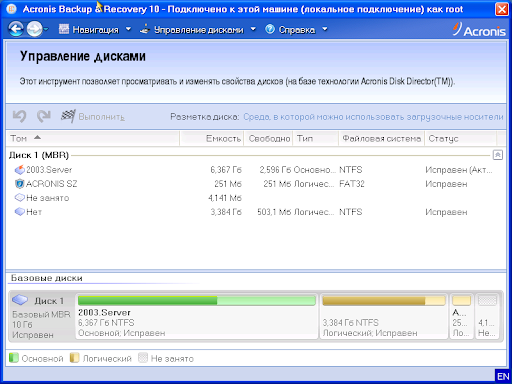512x384 pixels.
Task: Sort by the Статус column
Action: (x=461, y=138)
